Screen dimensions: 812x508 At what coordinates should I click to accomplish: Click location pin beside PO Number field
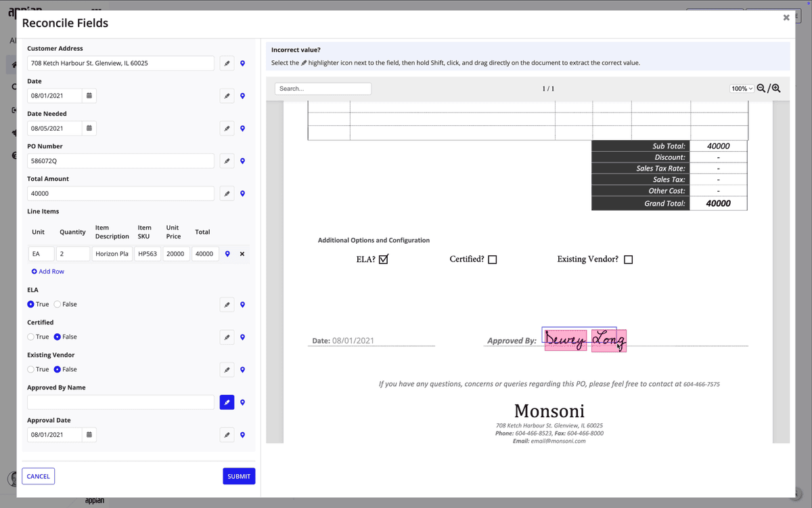pos(242,161)
